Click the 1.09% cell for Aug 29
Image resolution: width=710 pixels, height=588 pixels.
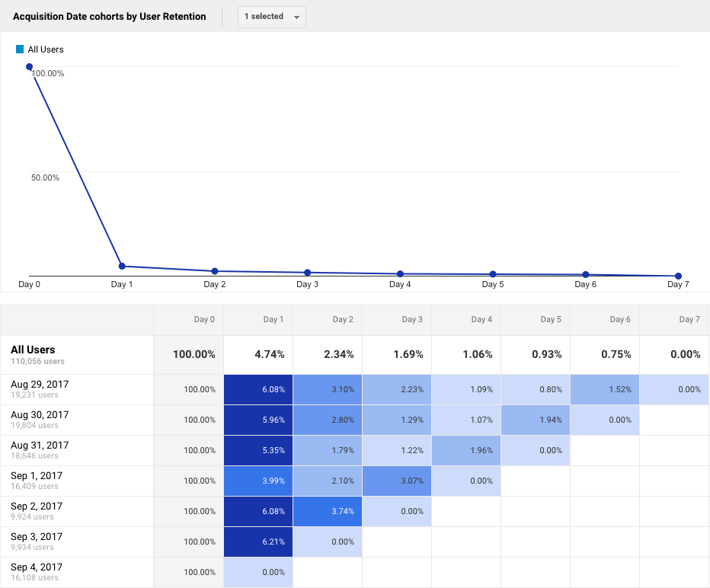coord(466,389)
